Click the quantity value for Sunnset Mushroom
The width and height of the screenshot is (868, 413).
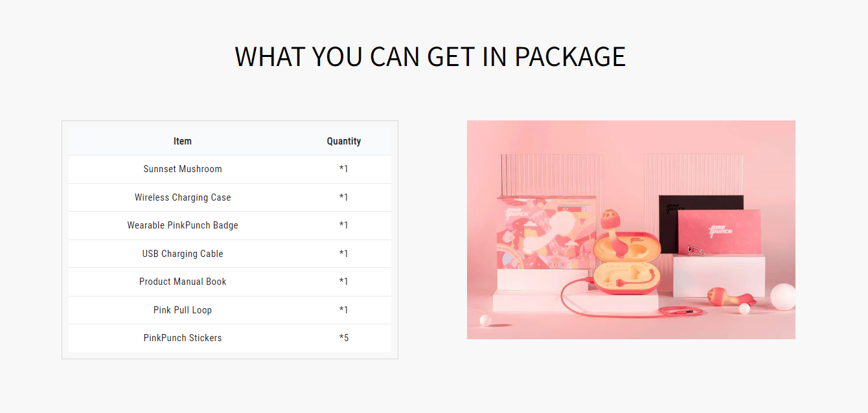(343, 169)
